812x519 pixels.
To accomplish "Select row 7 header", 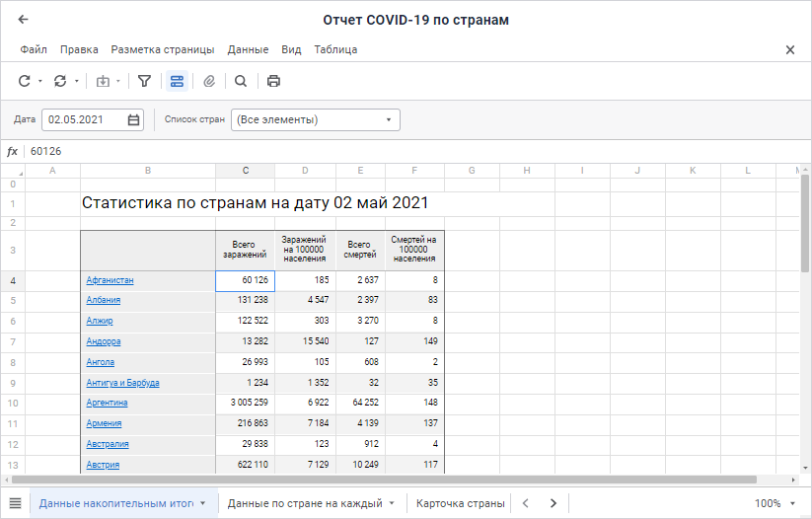I will [13, 341].
